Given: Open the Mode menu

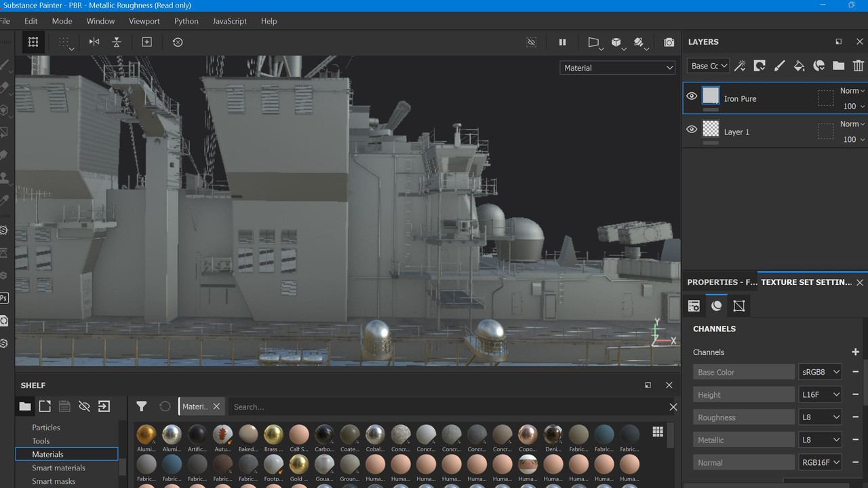Looking at the screenshot, I should click(62, 21).
